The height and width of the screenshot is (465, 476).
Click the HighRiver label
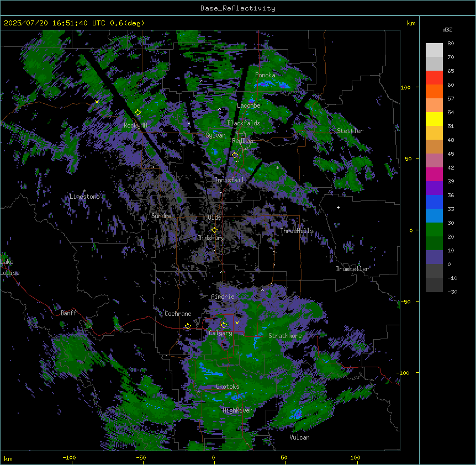click(x=237, y=410)
